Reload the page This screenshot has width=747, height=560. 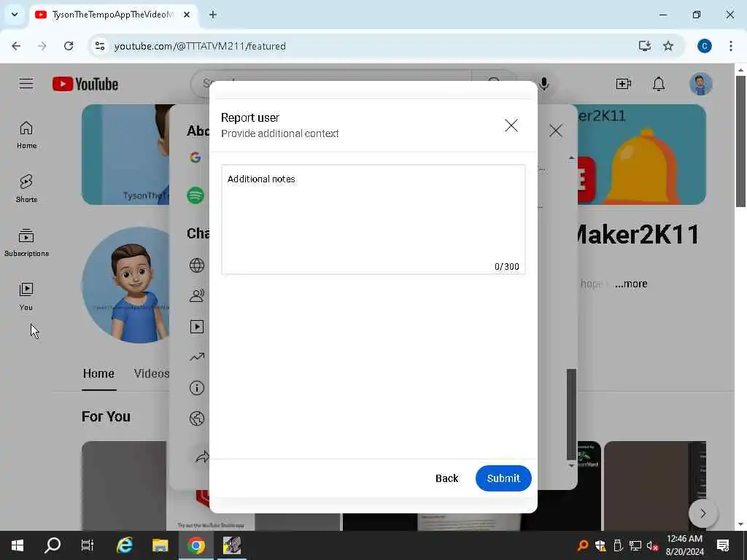69,46
